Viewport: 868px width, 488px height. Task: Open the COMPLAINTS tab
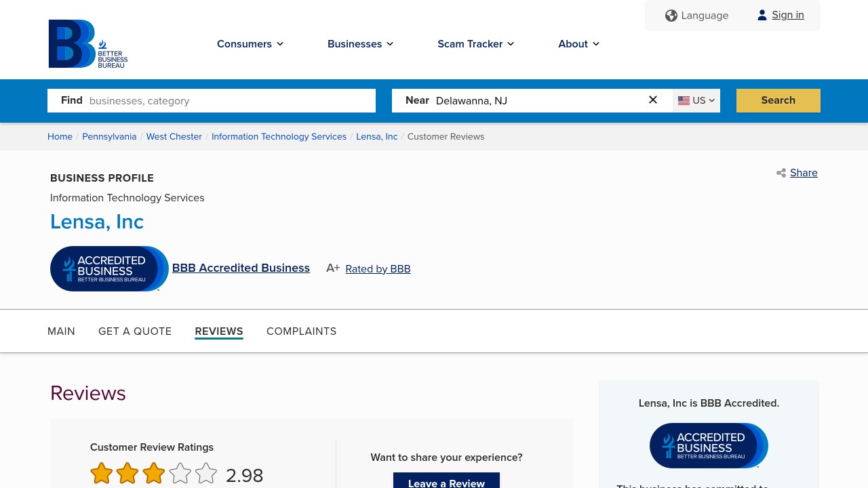coord(302,331)
